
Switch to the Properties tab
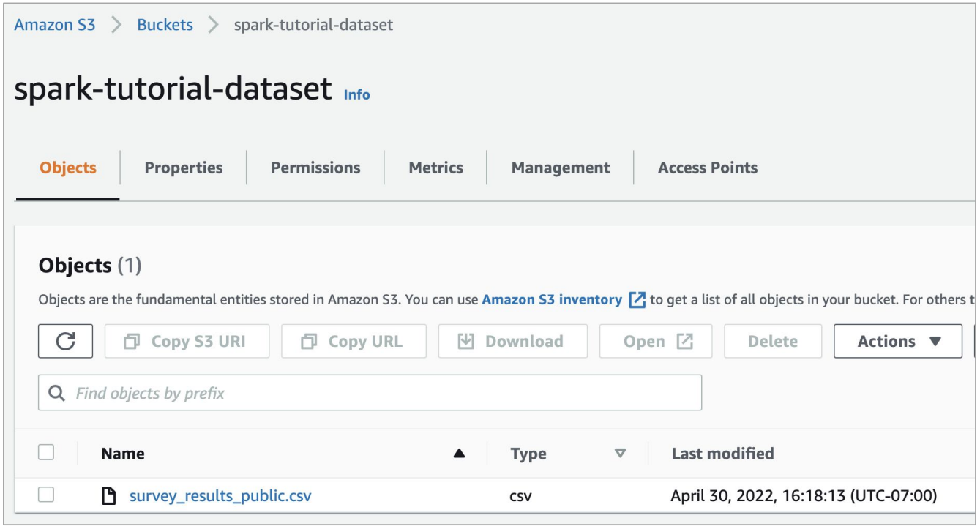(x=184, y=168)
